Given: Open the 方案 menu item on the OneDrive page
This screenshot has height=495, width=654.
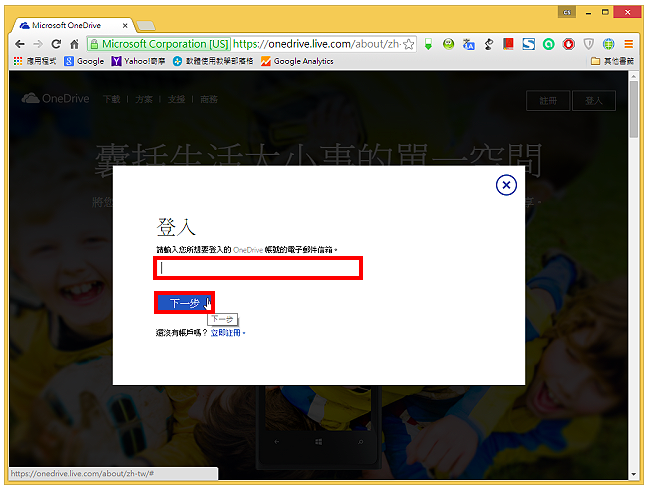Looking at the screenshot, I should click(144, 99).
